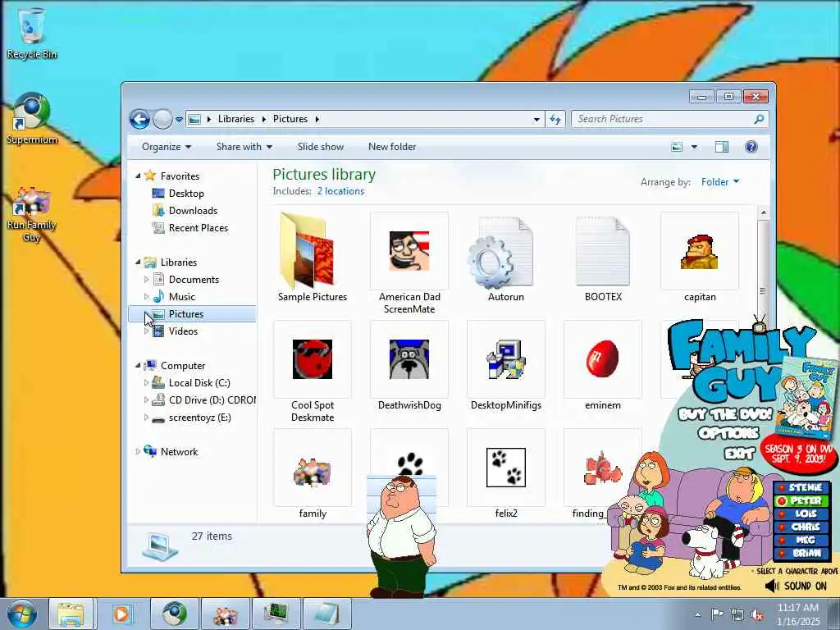
Task: Click the refresh button beside address bar
Action: pos(555,119)
